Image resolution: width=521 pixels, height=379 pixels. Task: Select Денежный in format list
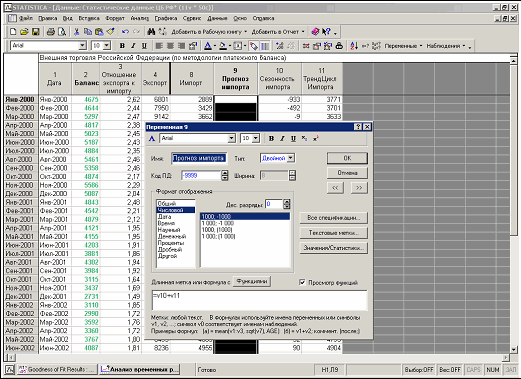[175, 236]
